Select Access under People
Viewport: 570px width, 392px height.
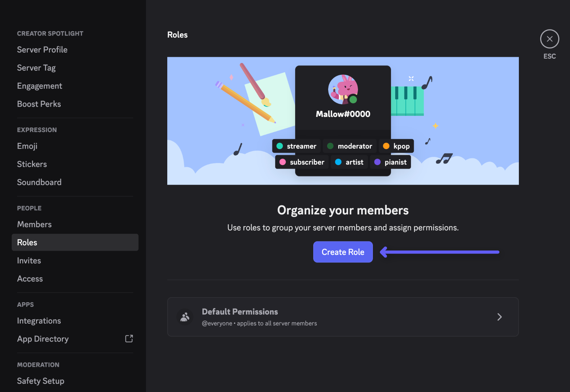(30, 279)
